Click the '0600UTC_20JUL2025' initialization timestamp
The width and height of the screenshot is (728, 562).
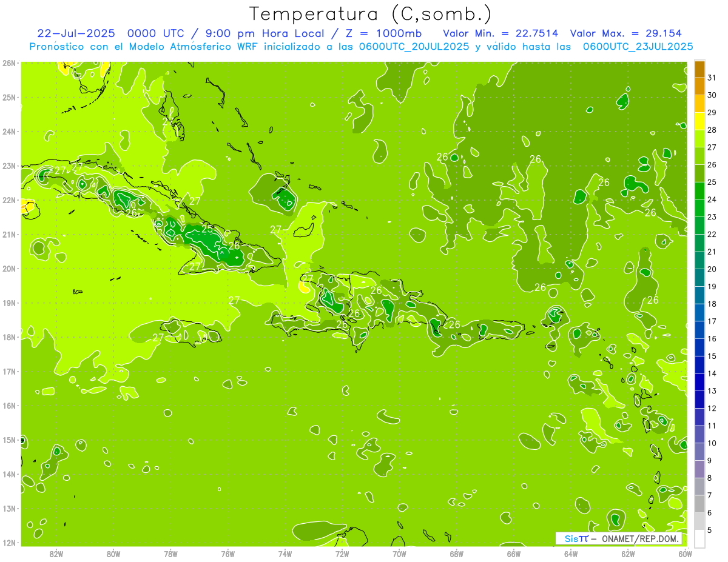point(414,46)
